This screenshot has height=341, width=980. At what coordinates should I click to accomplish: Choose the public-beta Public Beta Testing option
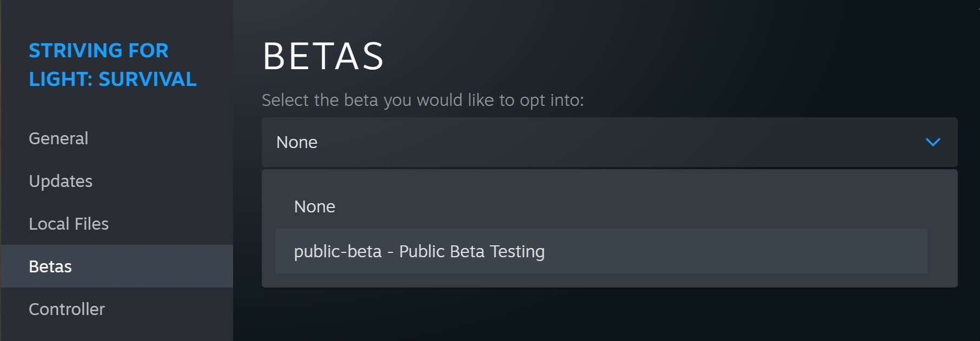[419, 251]
